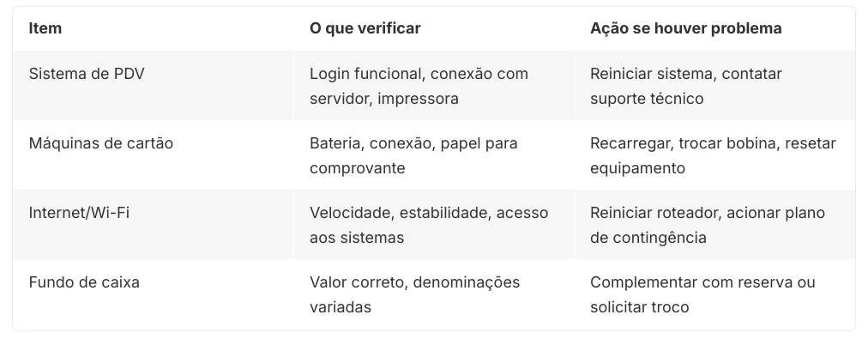Viewport: 868px width, 345px height.
Task: Select the 'Sistema de PDV' cell
Action: (87, 74)
